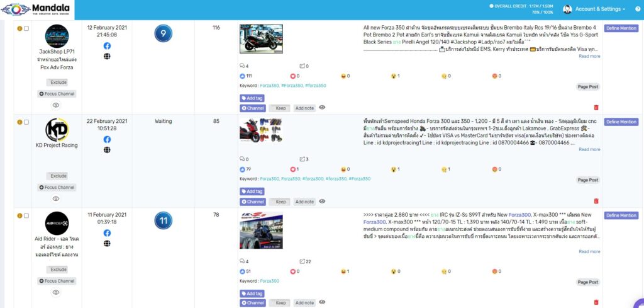The image size is (644, 308).
Task: Click the score badge 9
Action: 163,33
